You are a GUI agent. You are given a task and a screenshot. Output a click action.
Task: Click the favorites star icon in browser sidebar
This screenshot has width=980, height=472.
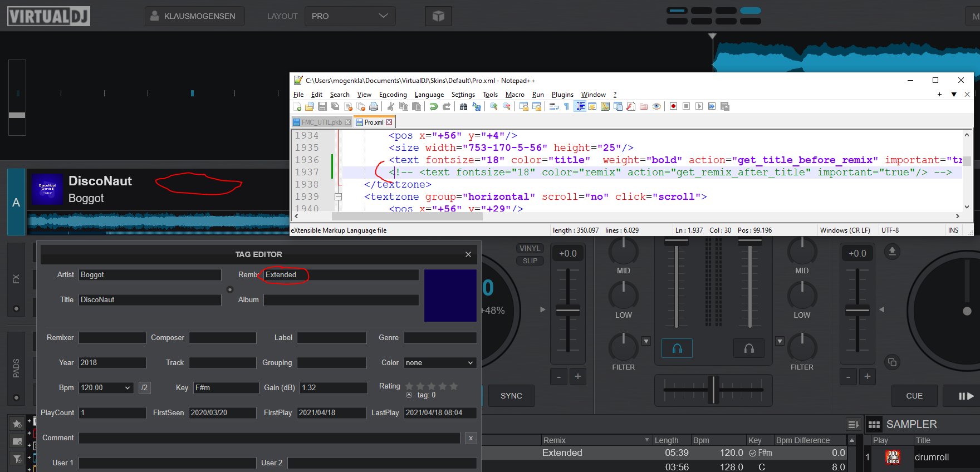17,424
